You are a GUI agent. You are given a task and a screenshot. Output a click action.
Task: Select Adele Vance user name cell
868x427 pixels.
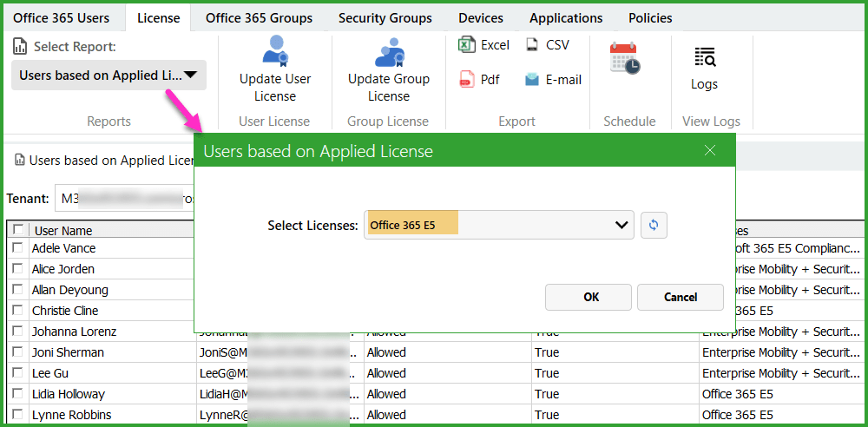(x=112, y=248)
